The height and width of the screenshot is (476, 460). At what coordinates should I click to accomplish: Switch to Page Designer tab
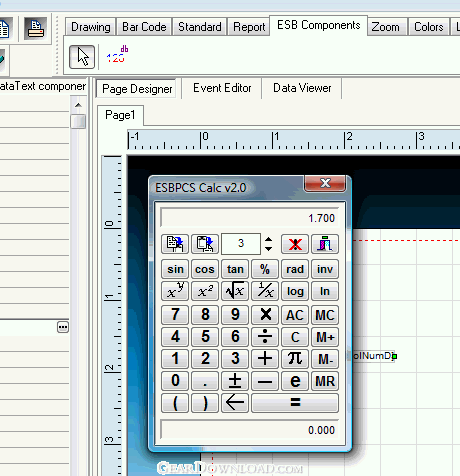coord(137,89)
